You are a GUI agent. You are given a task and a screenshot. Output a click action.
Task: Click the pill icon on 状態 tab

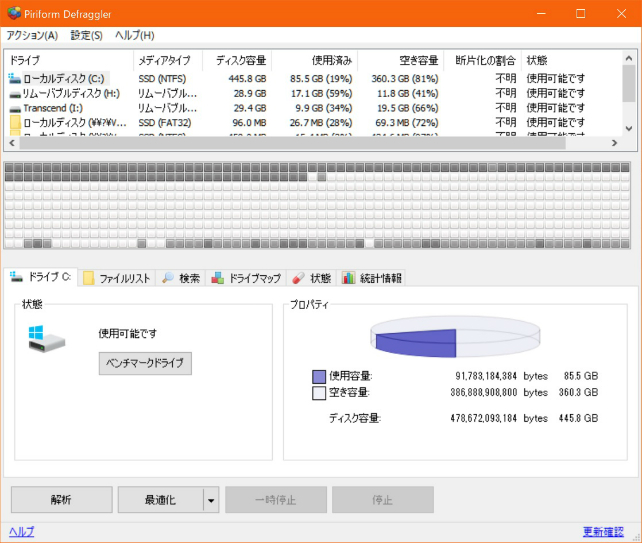[298, 278]
